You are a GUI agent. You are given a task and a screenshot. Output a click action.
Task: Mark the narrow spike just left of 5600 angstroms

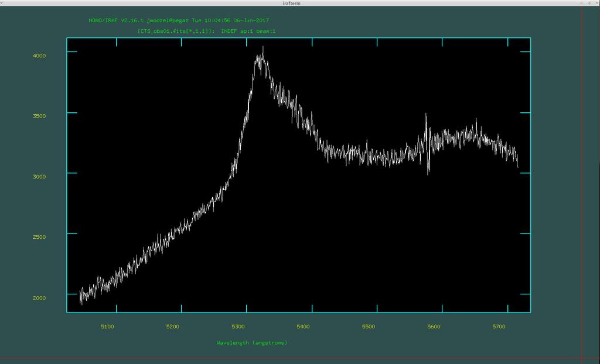coord(427,115)
